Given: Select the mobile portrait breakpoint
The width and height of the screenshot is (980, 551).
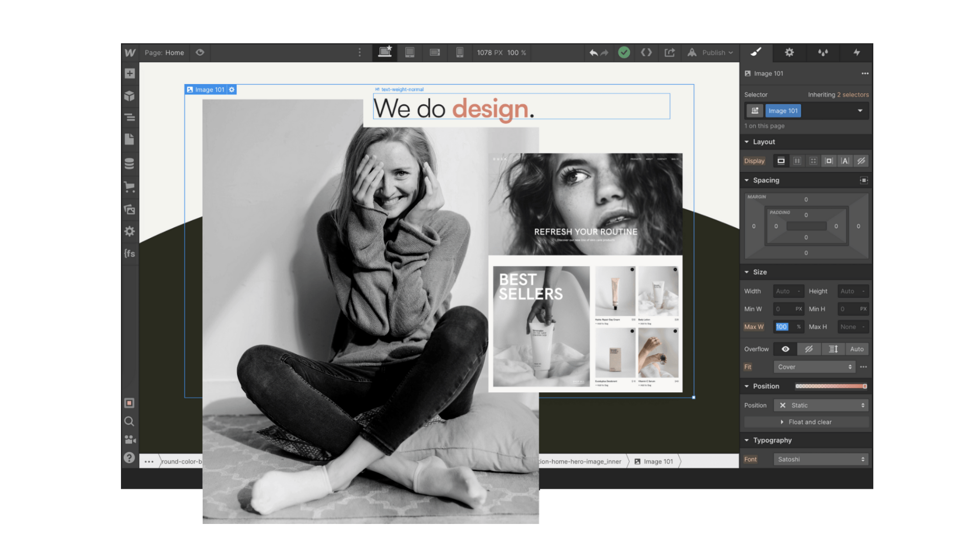Looking at the screenshot, I should [460, 52].
